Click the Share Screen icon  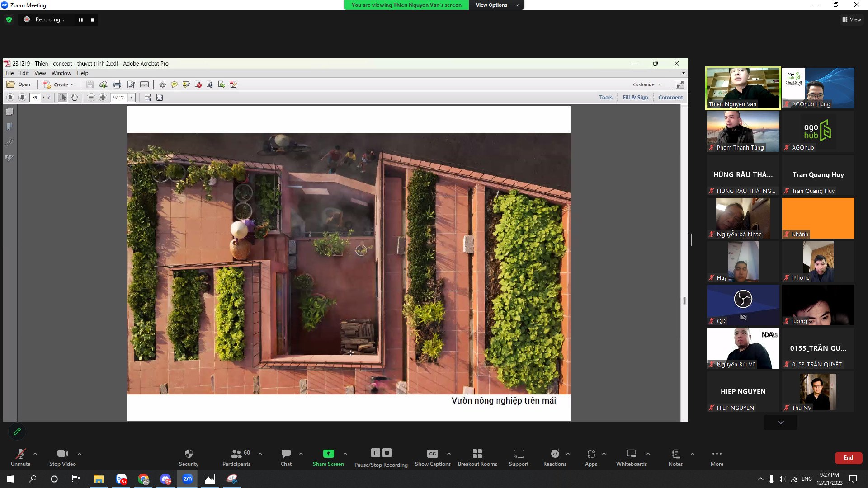coord(328,454)
